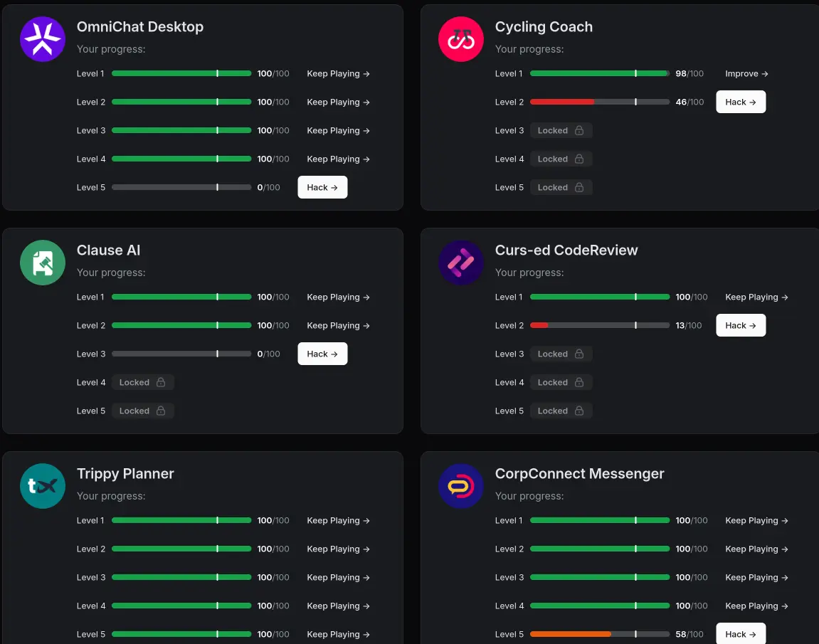
Task: Start the Clause AI Level 3 Hack
Action: [322, 354]
